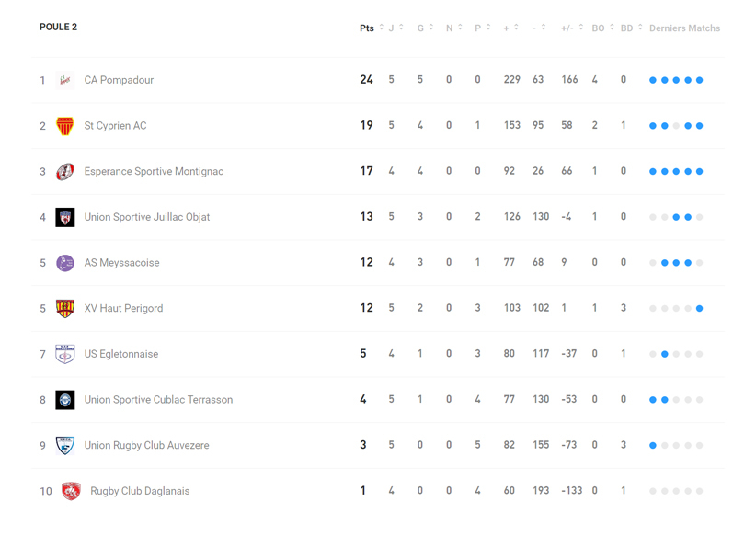Open the CA Pompadour team link
756x547 pixels.
coord(119,80)
